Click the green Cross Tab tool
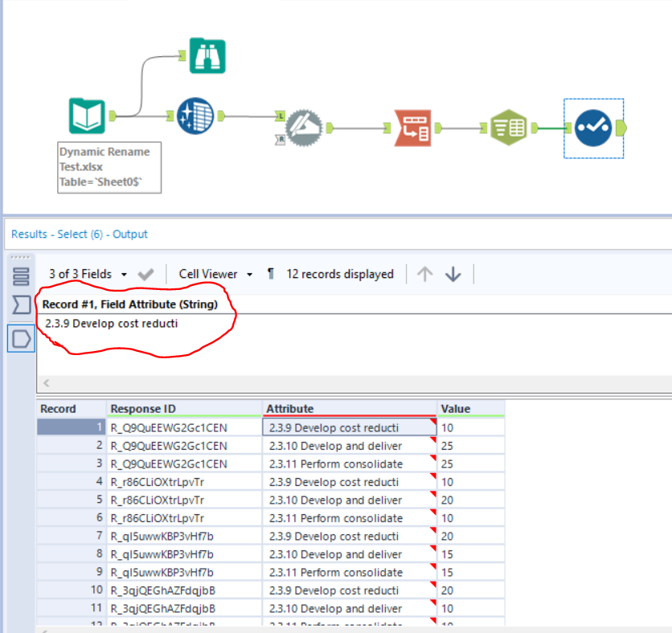672x633 pixels. (509, 127)
